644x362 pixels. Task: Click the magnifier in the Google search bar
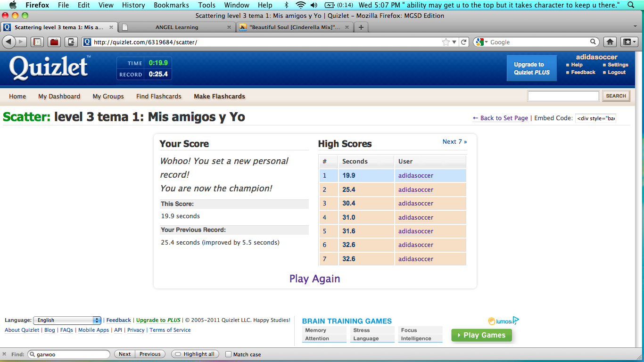(x=593, y=42)
